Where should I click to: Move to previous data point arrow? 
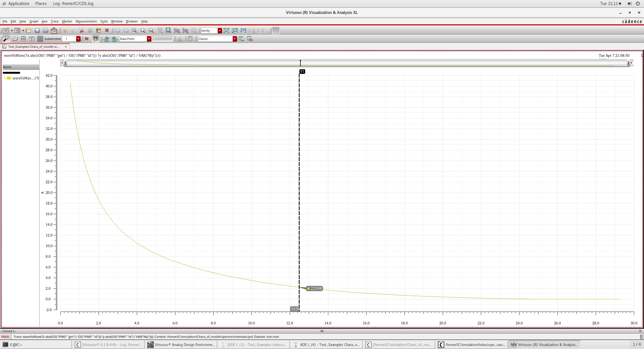(107, 39)
